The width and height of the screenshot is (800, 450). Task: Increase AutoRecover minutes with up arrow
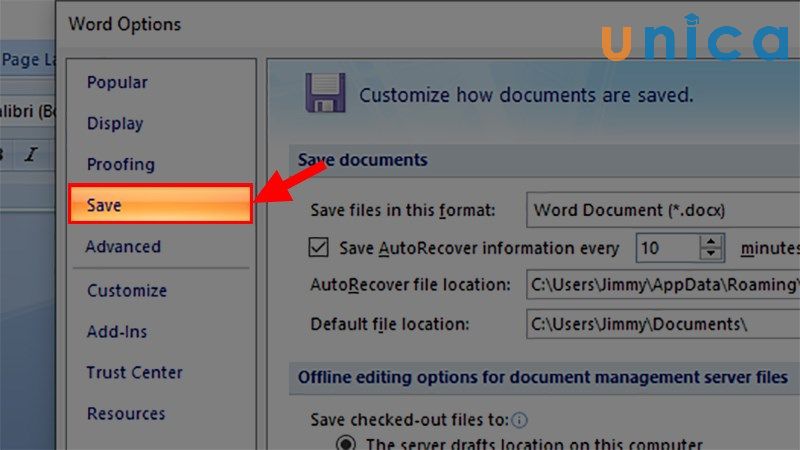[711, 241]
